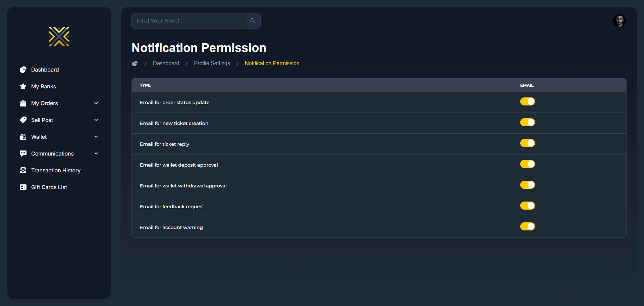This screenshot has width=644, height=306.
Task: Click the My Ranks star icon
Action: [x=23, y=86]
